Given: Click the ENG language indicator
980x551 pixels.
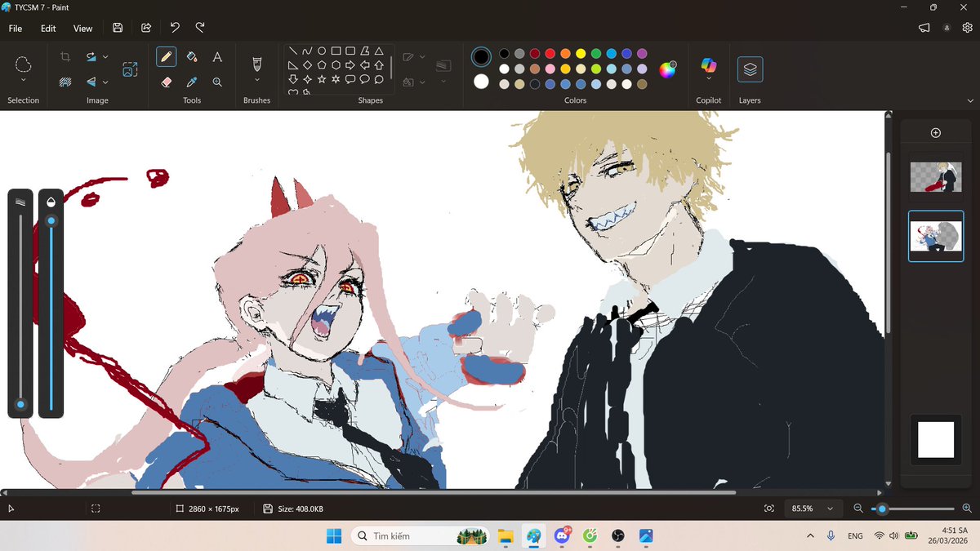Looking at the screenshot, I should (855, 536).
